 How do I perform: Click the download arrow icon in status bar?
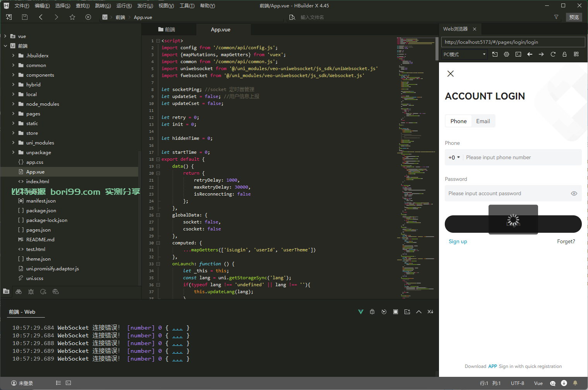pos(564,383)
